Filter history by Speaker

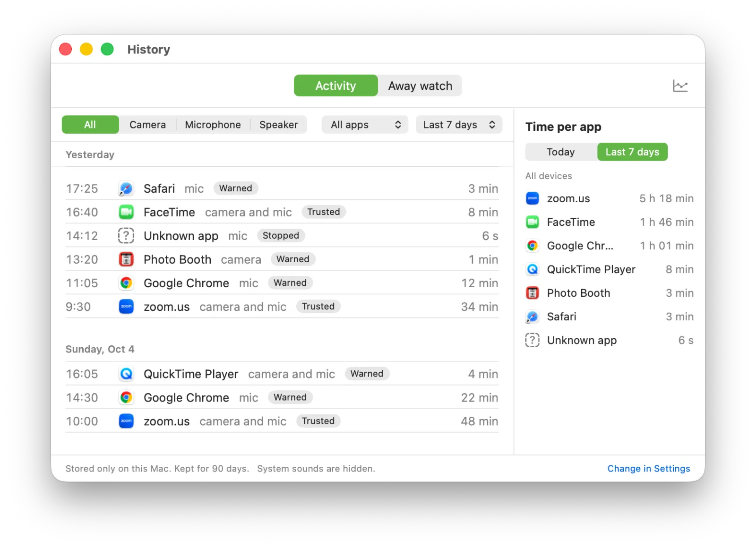point(279,125)
